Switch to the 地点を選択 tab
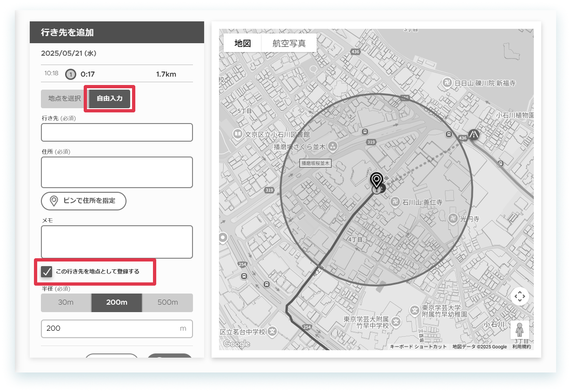 (65, 98)
